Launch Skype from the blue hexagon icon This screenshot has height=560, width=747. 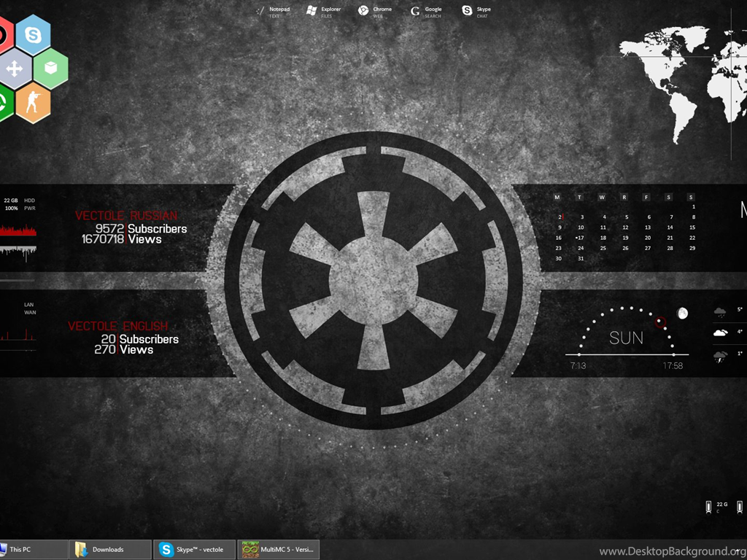tap(33, 35)
